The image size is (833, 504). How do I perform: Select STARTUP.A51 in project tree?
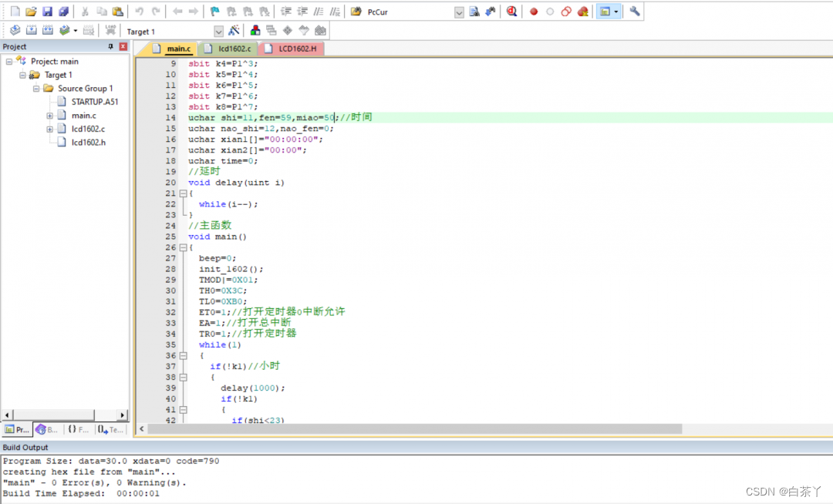coord(94,102)
